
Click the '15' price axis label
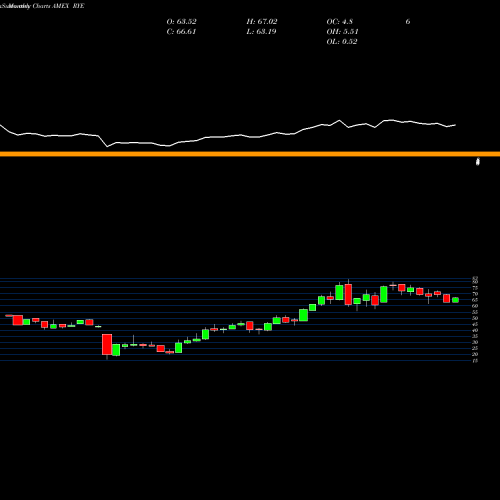click(x=475, y=360)
